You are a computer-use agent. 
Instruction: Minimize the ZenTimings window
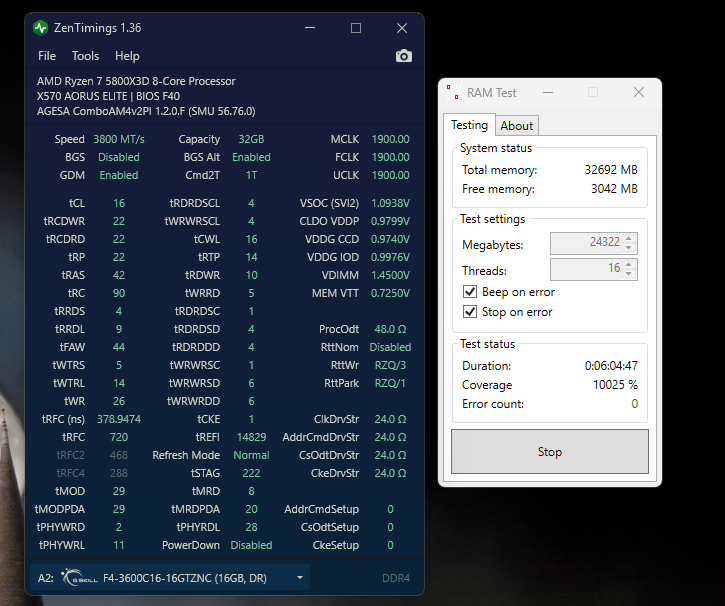pyautogui.click(x=310, y=28)
